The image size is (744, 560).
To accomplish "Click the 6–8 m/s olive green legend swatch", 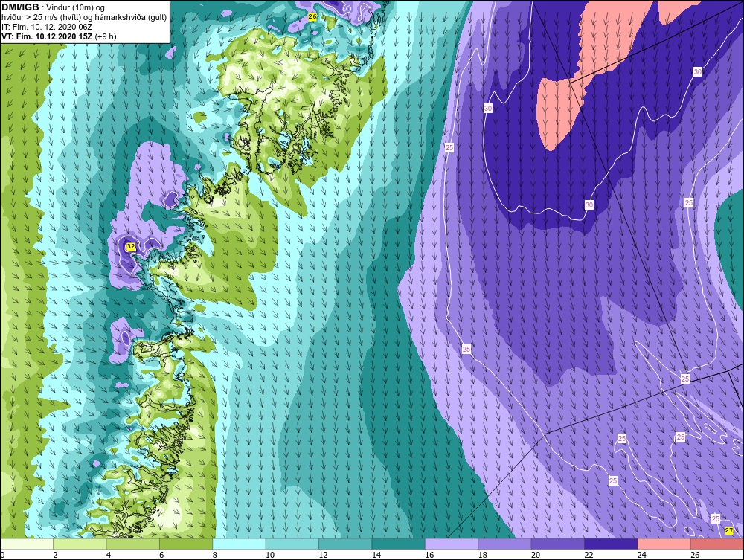I will [x=186, y=544].
